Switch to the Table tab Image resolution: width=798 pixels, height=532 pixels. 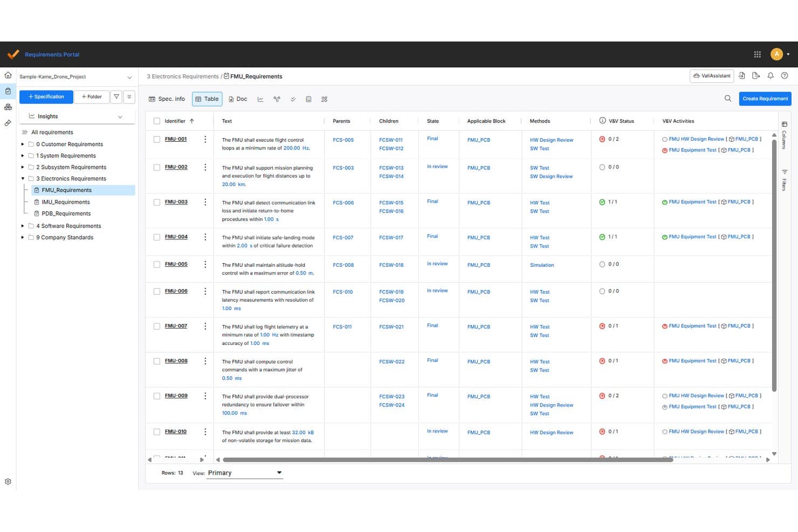[x=207, y=99]
